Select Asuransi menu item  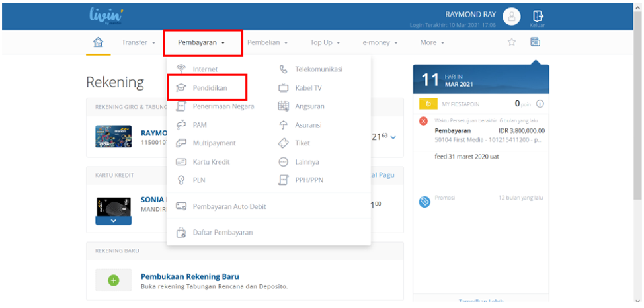309,124
